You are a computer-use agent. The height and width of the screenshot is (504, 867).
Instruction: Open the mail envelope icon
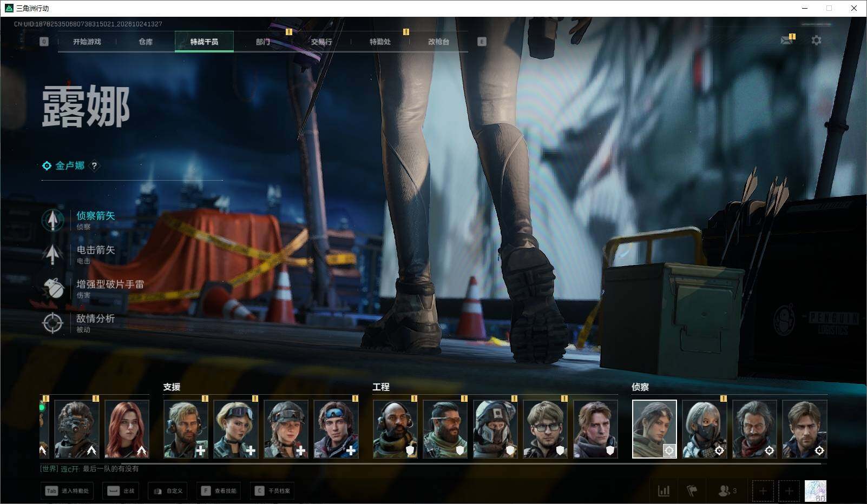pos(786,40)
